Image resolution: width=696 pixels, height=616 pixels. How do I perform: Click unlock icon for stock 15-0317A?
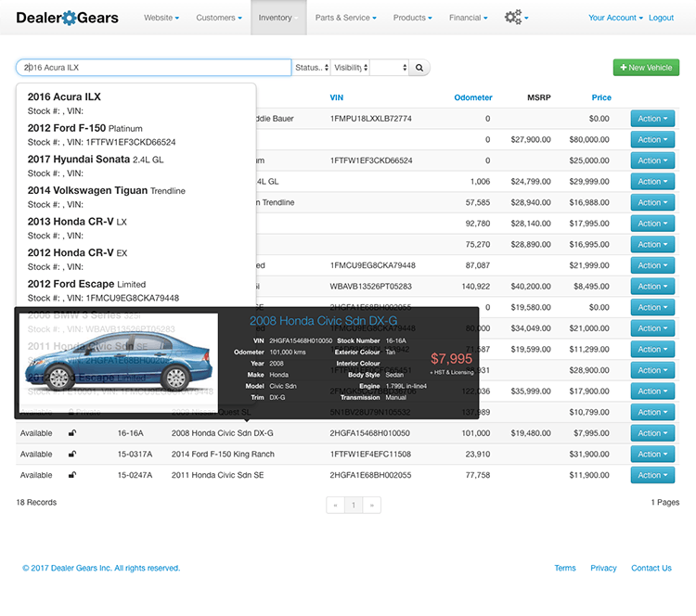coord(72,454)
